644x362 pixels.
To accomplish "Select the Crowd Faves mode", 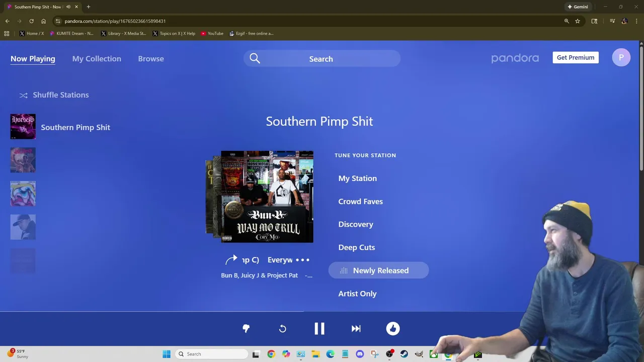I will [361, 202].
